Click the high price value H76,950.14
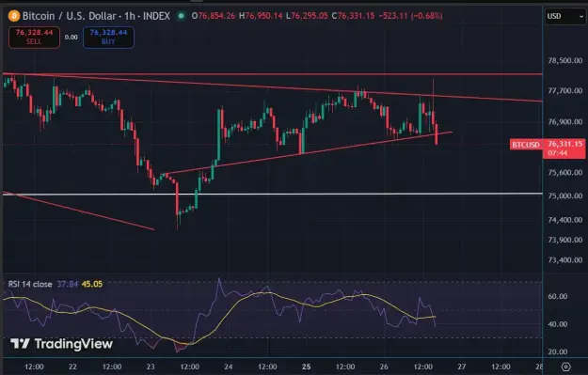Image resolution: width=588 pixels, height=375 pixels. pyautogui.click(x=261, y=16)
